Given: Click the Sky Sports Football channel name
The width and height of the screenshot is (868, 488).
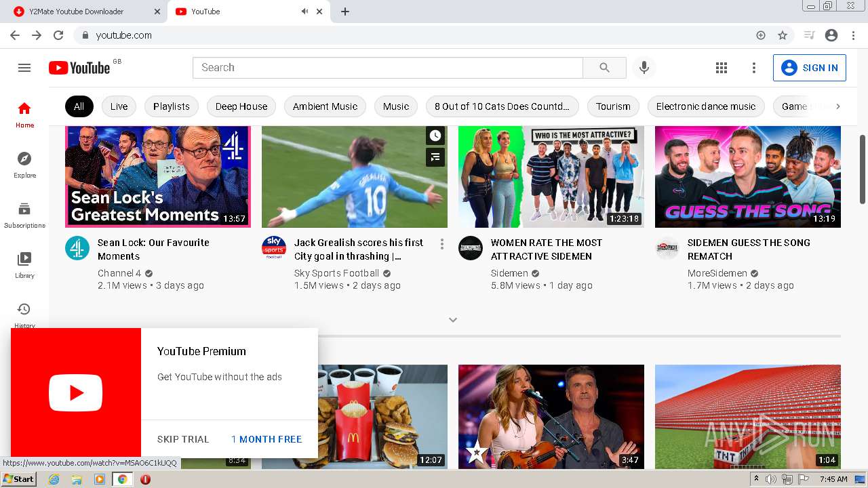Looking at the screenshot, I should click(x=336, y=273).
